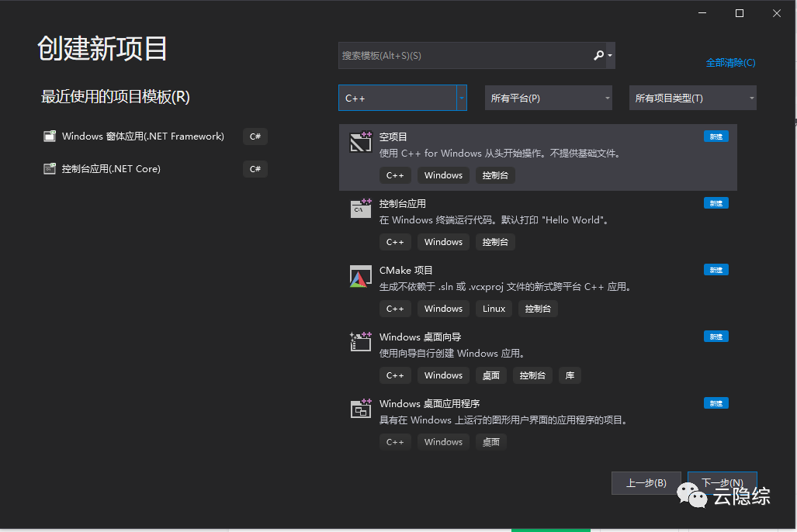Select the 空项目 (Empty Project) template icon
This screenshot has height=532, width=797.
click(x=360, y=142)
